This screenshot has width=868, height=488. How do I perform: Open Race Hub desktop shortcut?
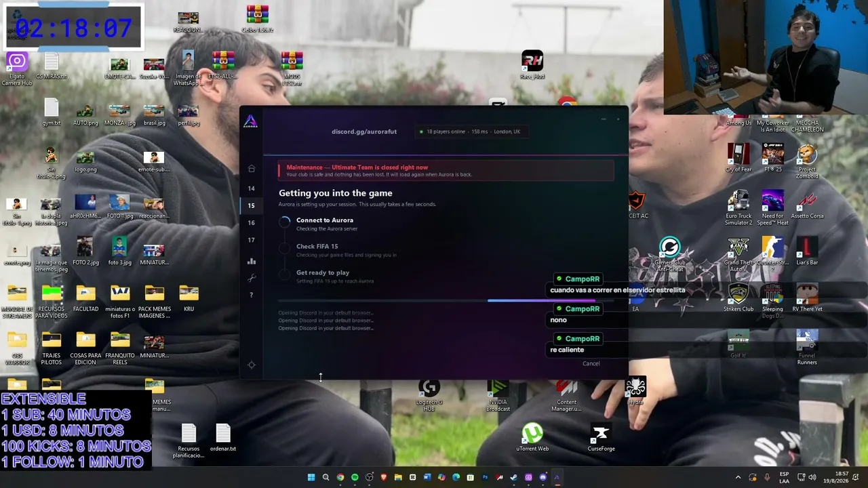click(532, 65)
